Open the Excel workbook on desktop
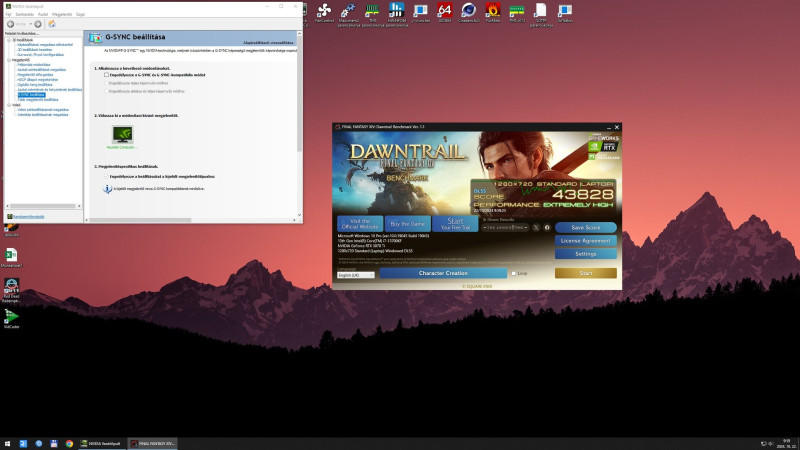Screen dimensions: 800x450 (11, 257)
